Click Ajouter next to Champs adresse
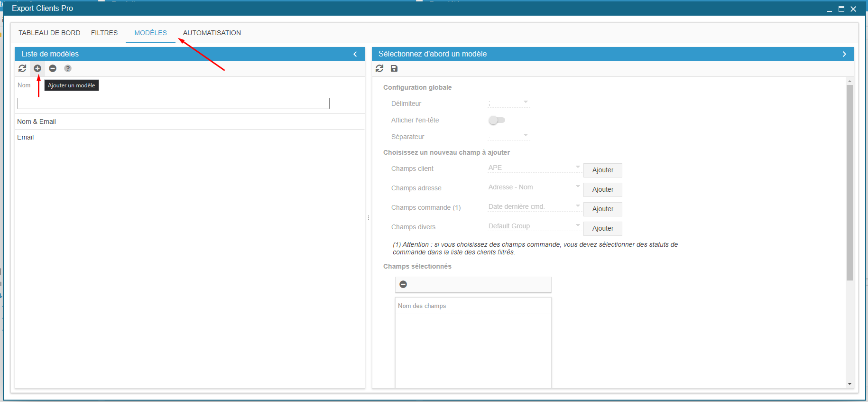 602,189
